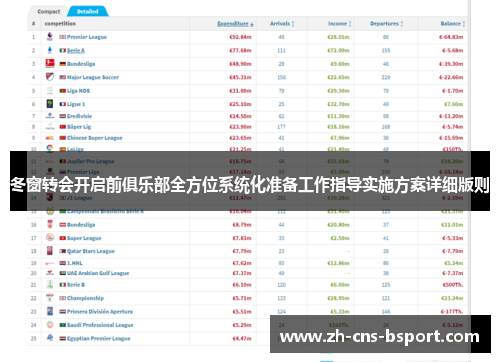Click the French flag beside Ligue 1
The image size is (500, 362).
pos(63,104)
